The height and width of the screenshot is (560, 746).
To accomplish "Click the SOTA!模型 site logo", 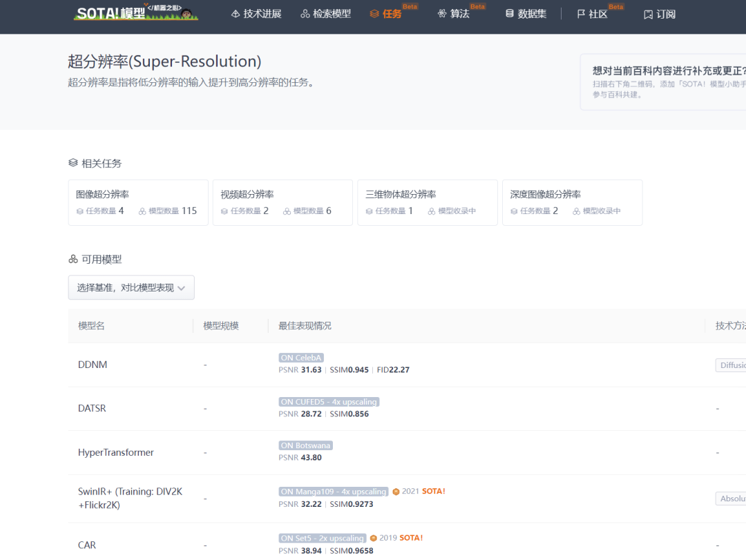I will 136,13.
